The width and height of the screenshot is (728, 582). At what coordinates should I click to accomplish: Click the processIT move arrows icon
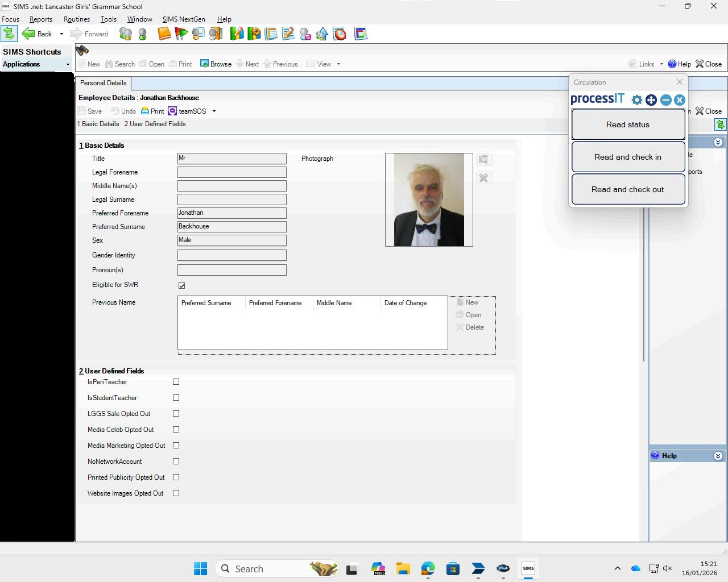(651, 100)
